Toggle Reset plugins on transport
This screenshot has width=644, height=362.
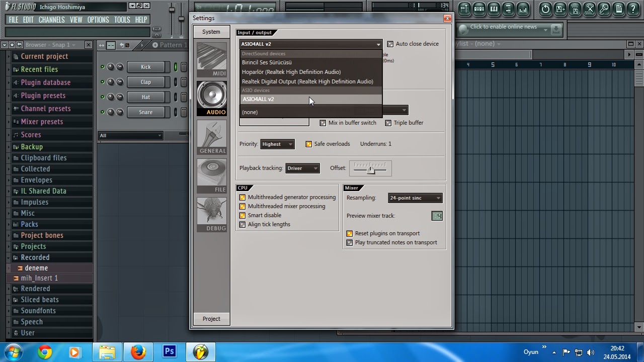[350, 234]
